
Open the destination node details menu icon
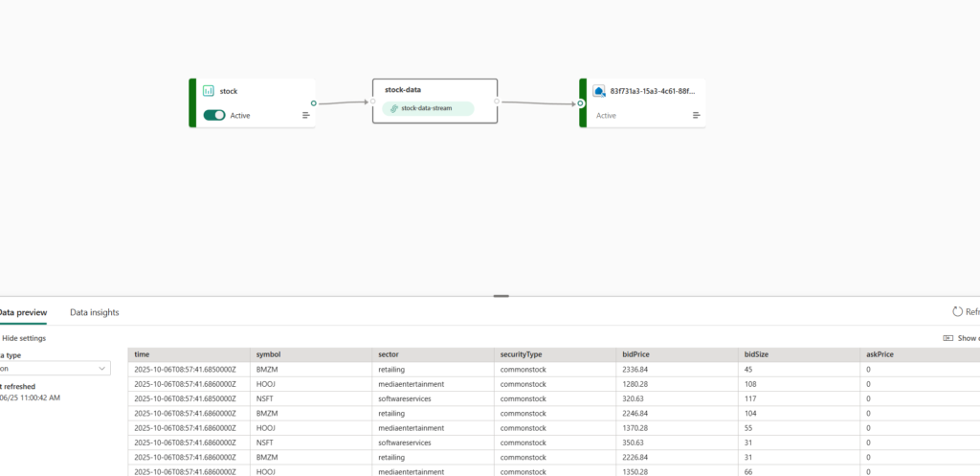pos(697,115)
